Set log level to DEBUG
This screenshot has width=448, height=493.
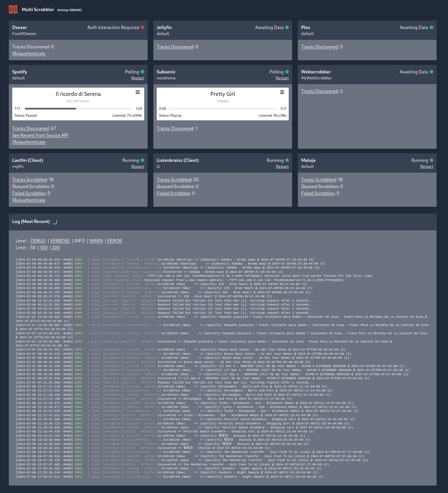(x=38, y=241)
